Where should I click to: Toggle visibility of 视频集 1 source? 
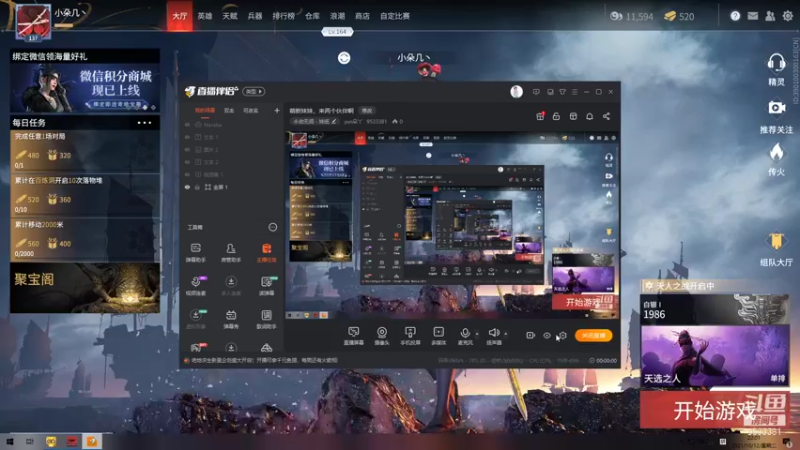[x=187, y=175]
